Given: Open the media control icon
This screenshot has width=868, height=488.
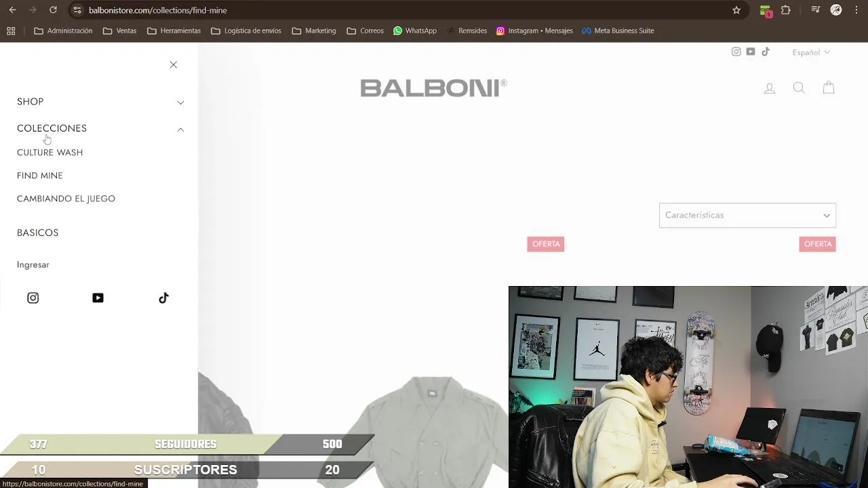Looking at the screenshot, I should (816, 10).
